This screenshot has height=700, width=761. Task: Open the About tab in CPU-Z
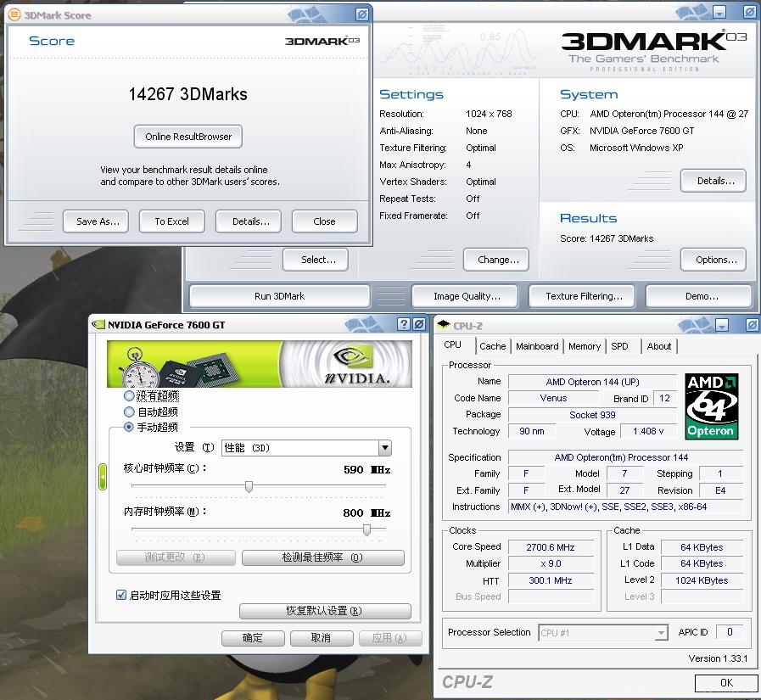[x=659, y=346]
